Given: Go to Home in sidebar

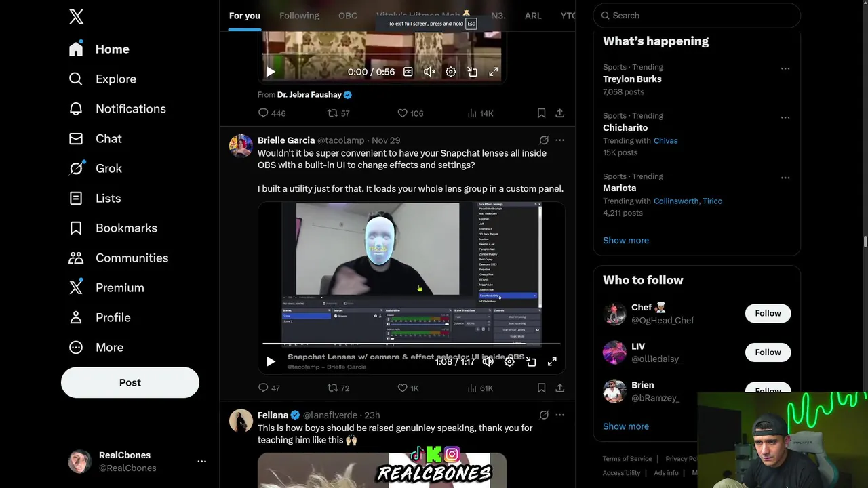Looking at the screenshot, I should [x=99, y=49].
